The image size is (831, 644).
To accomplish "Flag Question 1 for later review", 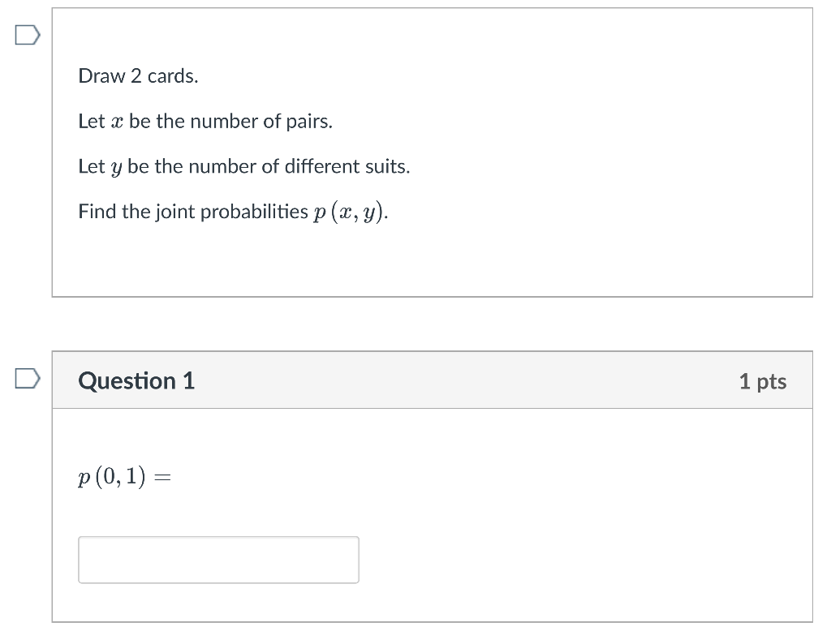I will coord(28,378).
